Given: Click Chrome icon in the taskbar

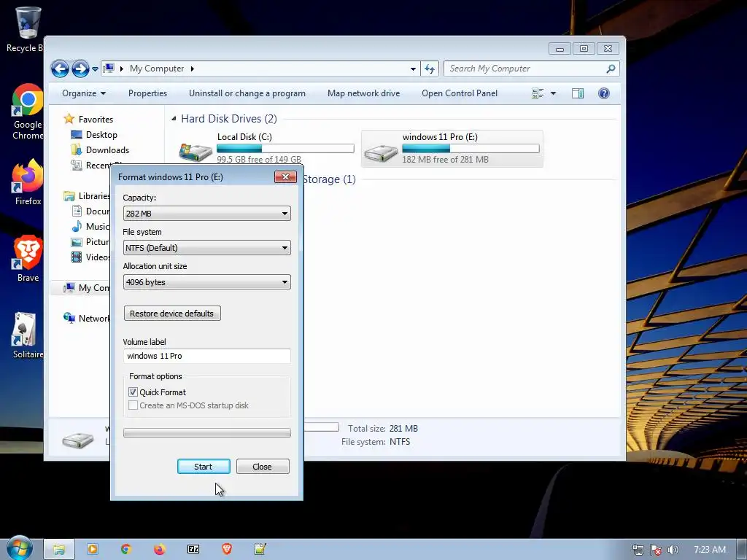Looking at the screenshot, I should [x=125, y=549].
